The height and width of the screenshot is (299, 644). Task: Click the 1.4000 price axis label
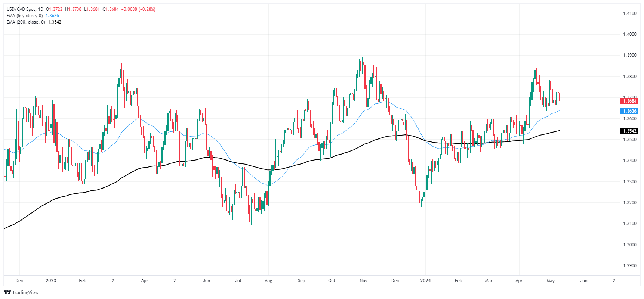[629, 34]
